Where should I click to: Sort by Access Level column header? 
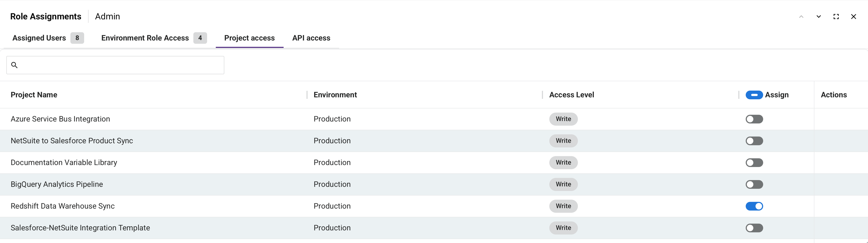coord(572,95)
